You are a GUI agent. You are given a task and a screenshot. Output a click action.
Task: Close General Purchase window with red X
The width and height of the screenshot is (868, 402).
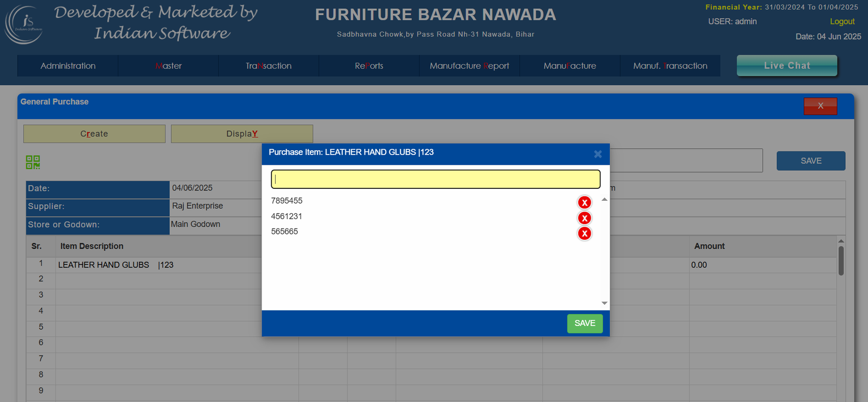click(x=820, y=106)
